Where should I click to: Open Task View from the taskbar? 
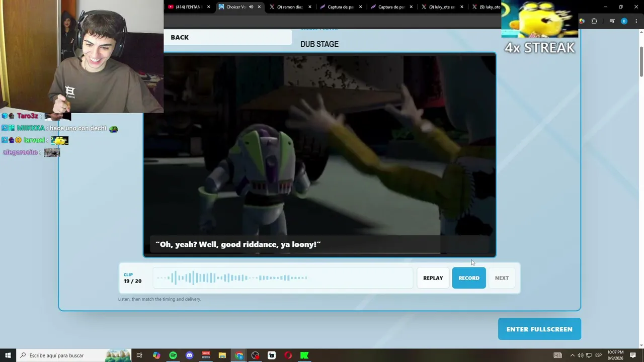pos(139,355)
